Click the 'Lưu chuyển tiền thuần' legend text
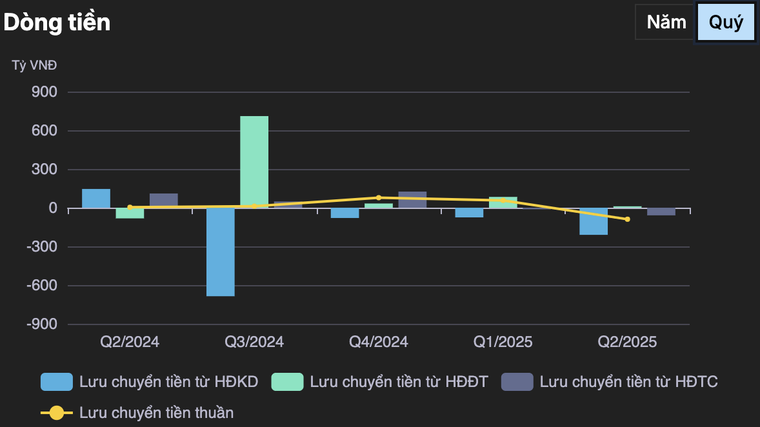Screen dimensions: 760x427 [155, 412]
